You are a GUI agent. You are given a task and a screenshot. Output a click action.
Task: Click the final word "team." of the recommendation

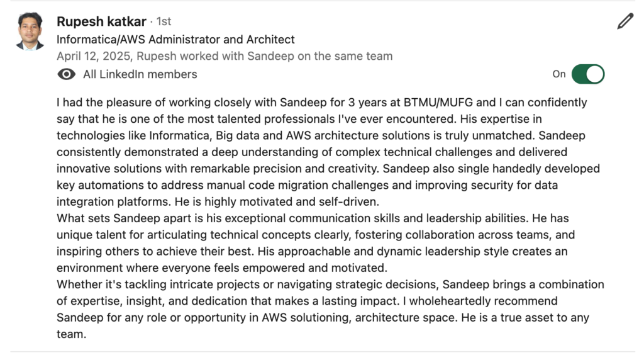click(x=72, y=334)
